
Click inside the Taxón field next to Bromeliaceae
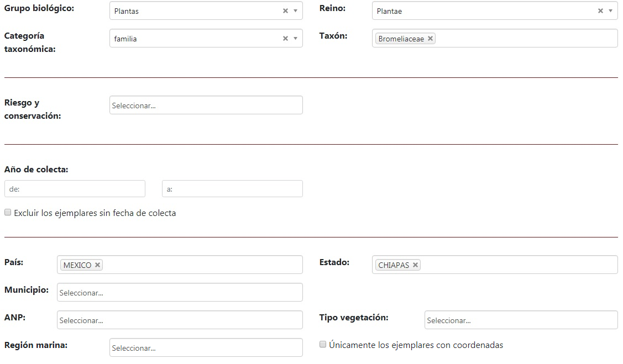point(525,39)
